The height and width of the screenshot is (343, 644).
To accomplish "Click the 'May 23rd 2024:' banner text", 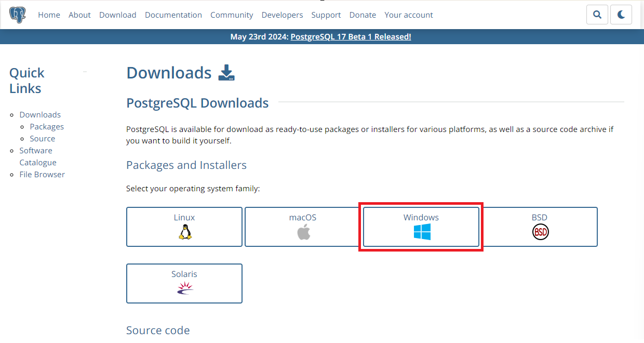I will [259, 36].
